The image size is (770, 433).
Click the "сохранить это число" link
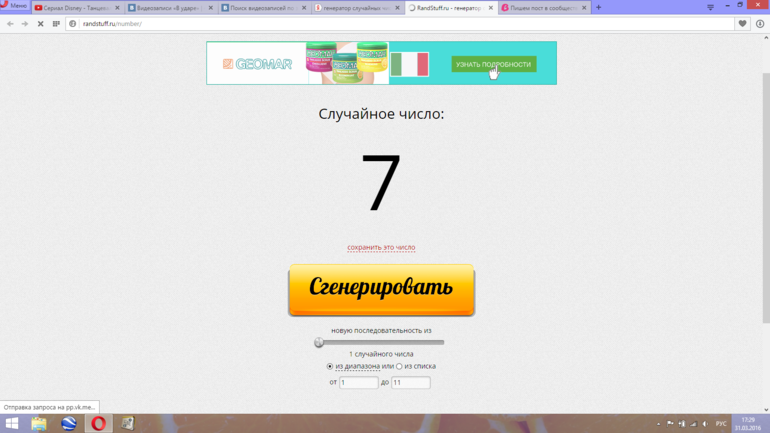tap(381, 248)
